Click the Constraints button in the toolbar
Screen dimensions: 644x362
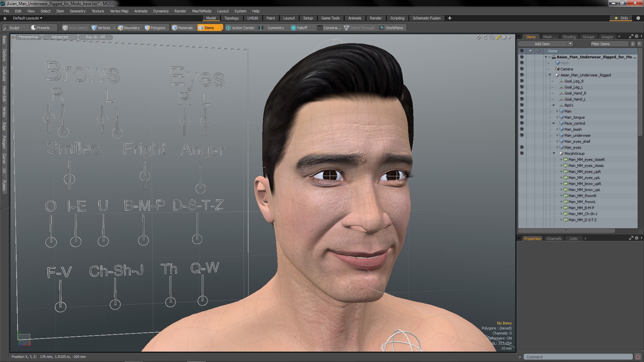coord(329,28)
